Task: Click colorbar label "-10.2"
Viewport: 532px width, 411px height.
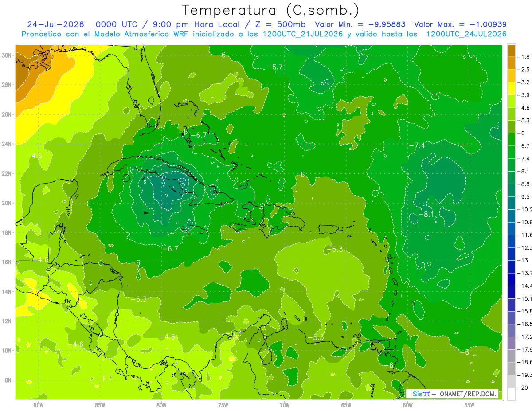Action: pyautogui.click(x=525, y=209)
